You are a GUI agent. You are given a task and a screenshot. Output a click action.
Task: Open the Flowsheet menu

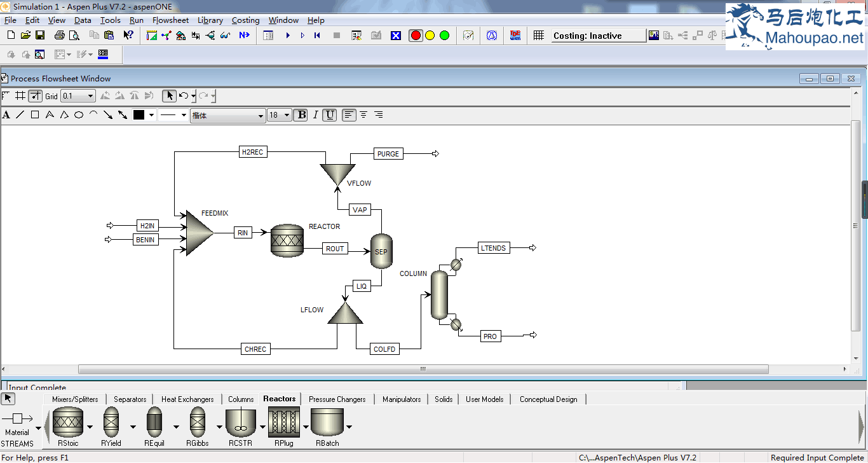(x=170, y=20)
